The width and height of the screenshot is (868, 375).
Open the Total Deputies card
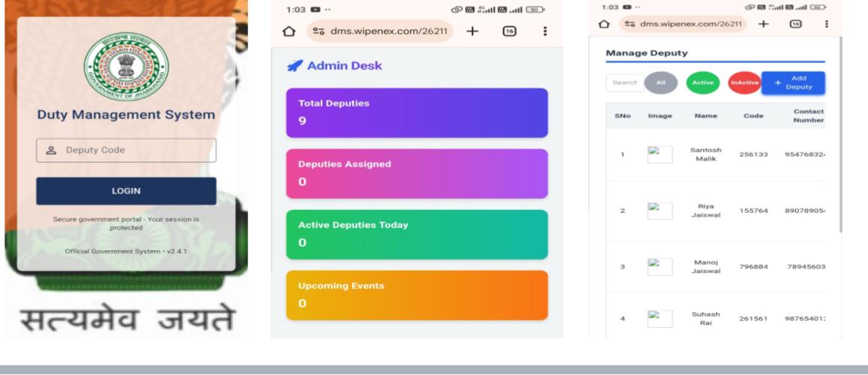pos(417,112)
